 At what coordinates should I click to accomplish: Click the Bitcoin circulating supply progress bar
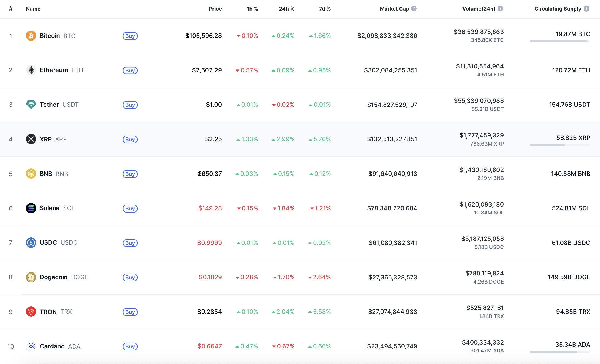click(x=560, y=41)
